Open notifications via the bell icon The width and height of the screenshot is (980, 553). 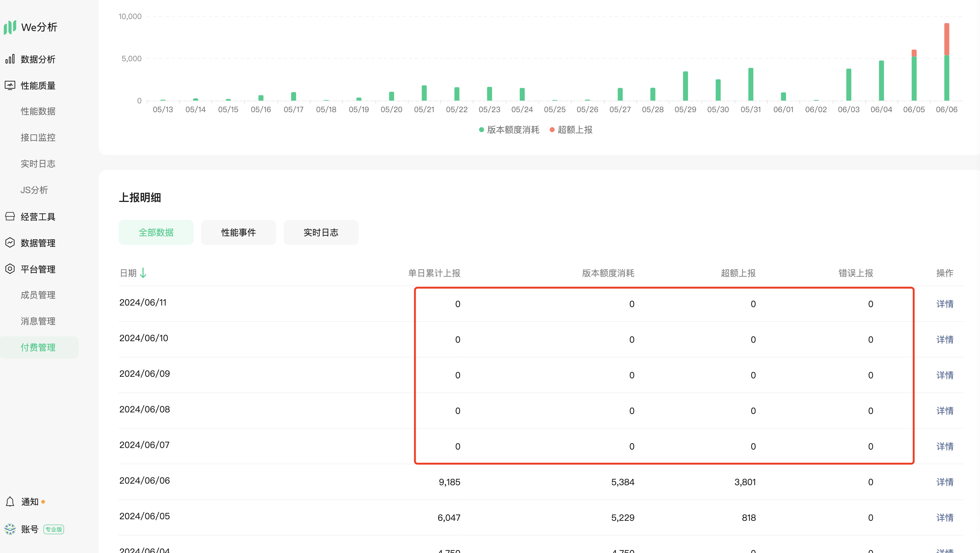point(10,502)
